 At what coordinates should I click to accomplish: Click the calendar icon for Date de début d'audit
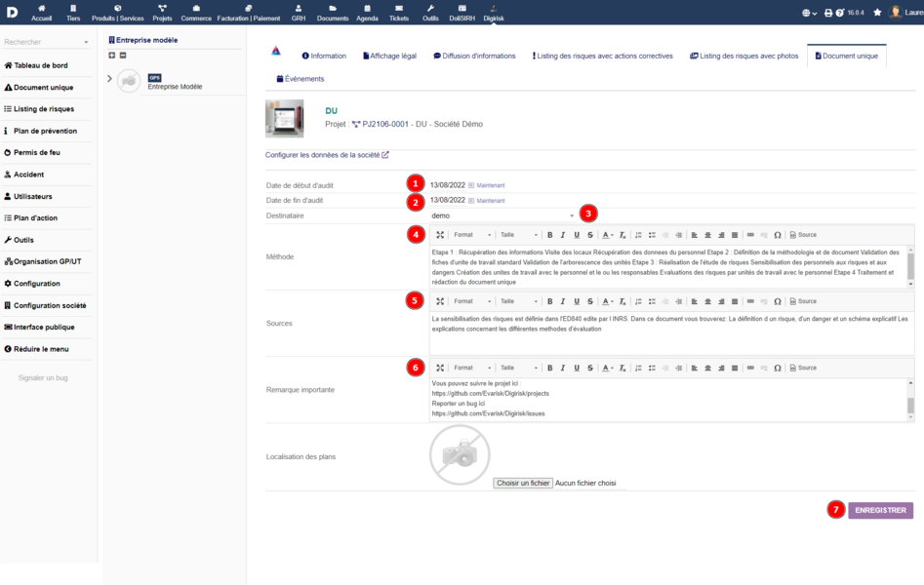(471, 185)
